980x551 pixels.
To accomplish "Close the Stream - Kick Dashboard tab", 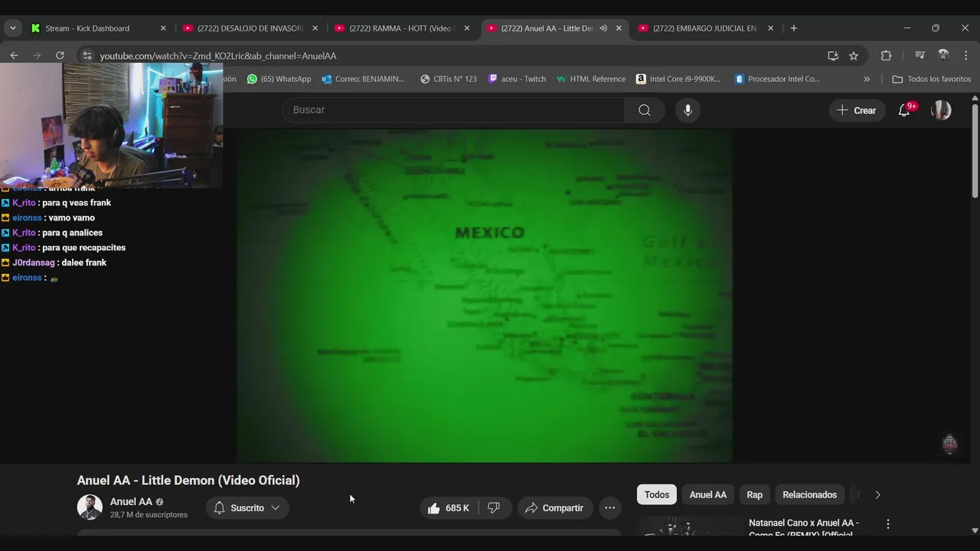I will [163, 28].
